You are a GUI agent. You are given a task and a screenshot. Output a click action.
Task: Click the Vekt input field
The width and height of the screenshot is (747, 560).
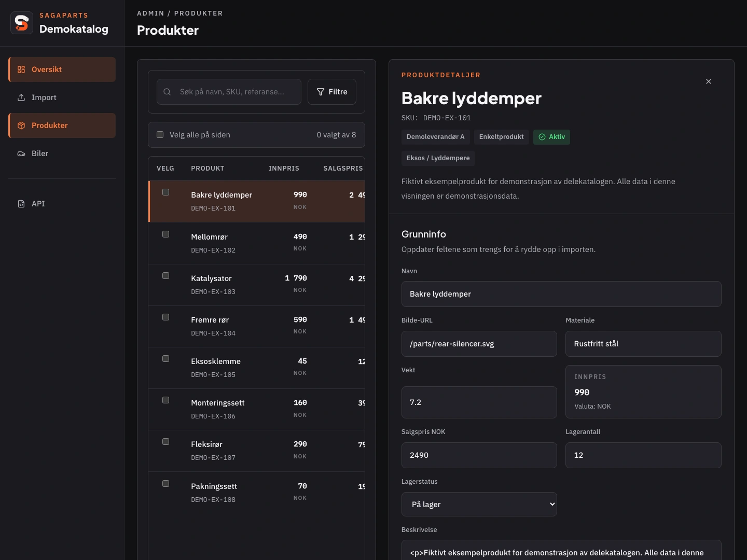[479, 402]
